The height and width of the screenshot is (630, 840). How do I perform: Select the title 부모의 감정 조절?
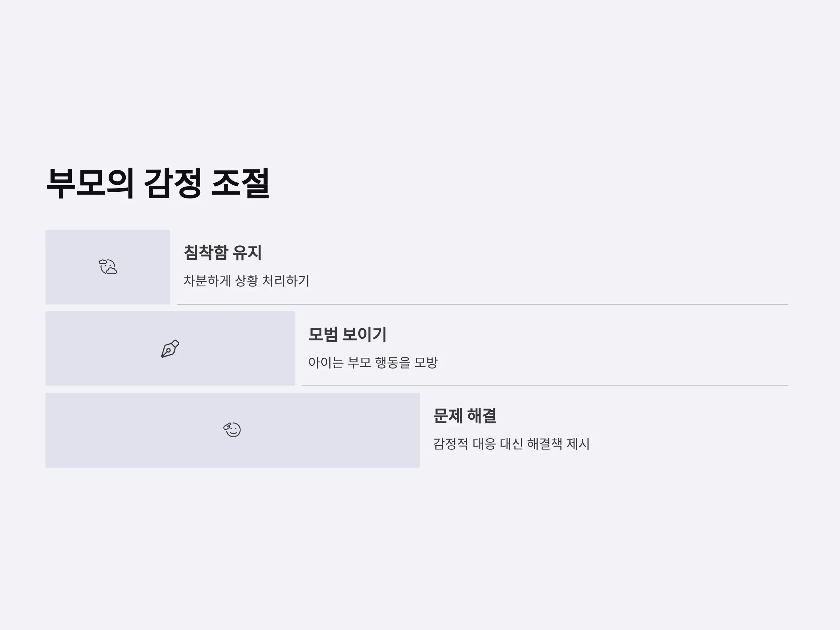tap(158, 183)
